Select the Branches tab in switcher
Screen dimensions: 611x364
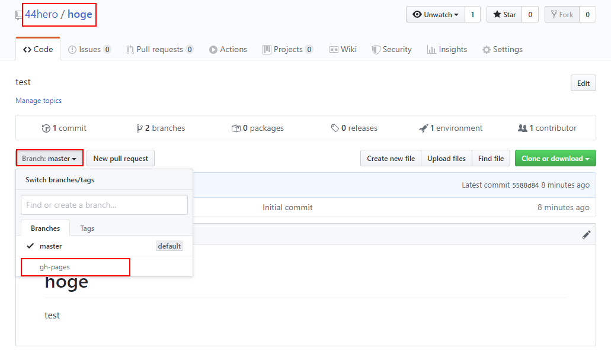coord(45,228)
